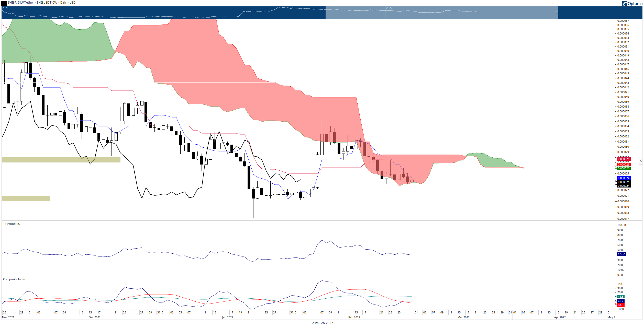
Task: Click the Optuma logo
Action: [x=632, y=3]
